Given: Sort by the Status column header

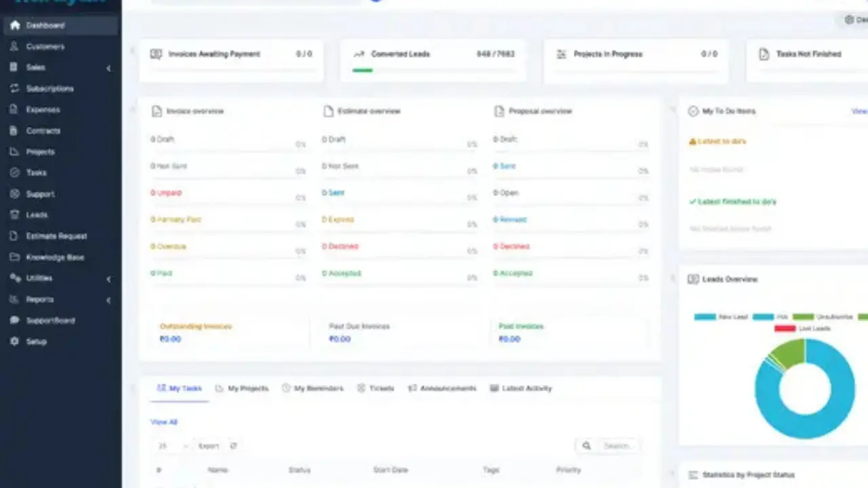Looking at the screenshot, I should [x=299, y=470].
